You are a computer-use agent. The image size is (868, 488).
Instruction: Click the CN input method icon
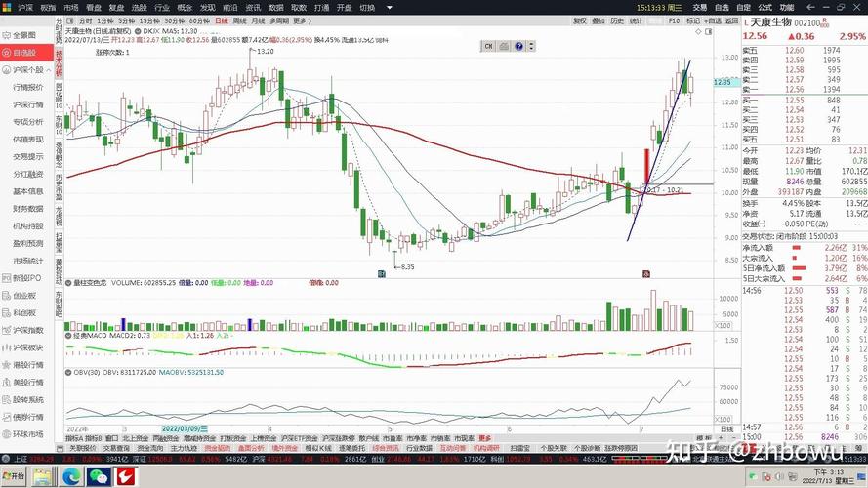(488, 46)
